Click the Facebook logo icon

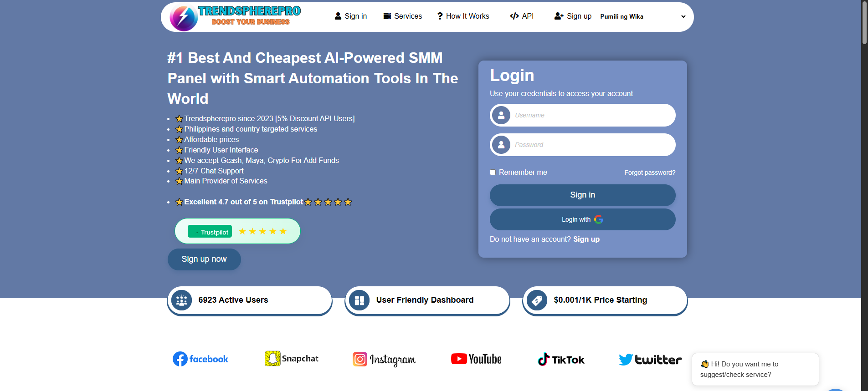[x=180, y=359]
